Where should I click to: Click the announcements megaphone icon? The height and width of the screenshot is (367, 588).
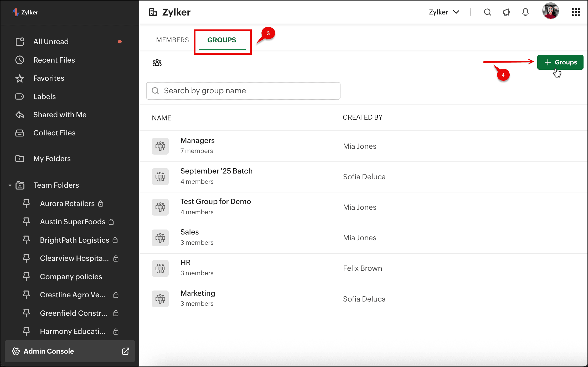pos(506,12)
